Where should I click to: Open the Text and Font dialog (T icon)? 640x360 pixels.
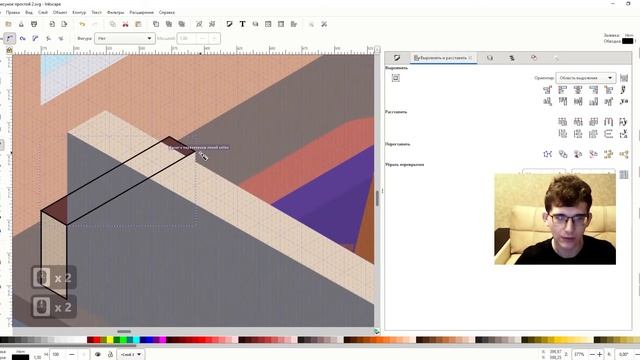(242, 24)
